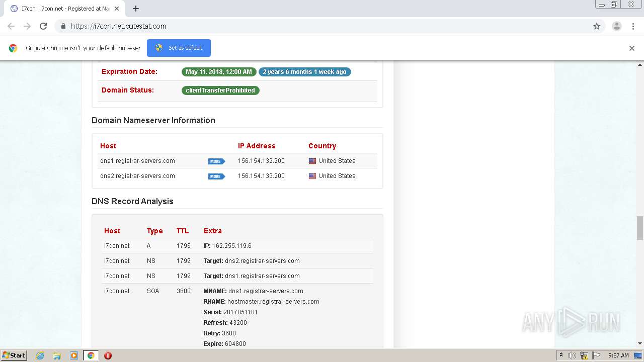Open the volume control tray icon

(572, 355)
